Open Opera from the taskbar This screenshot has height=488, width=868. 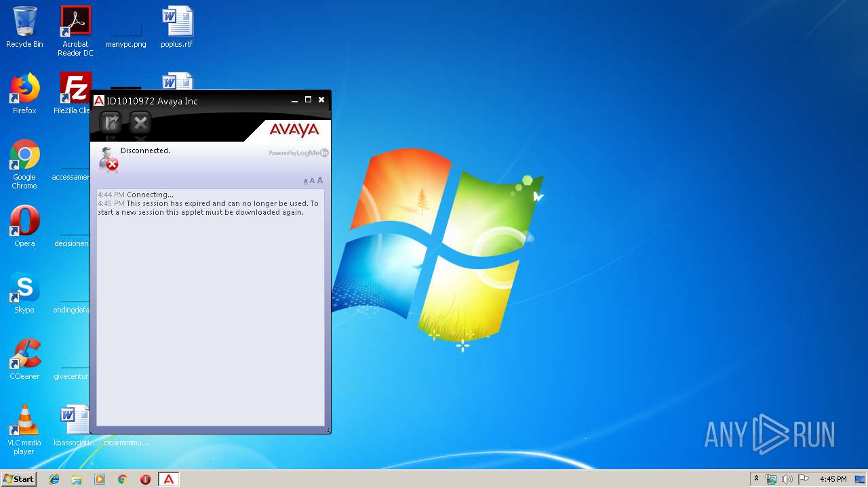pos(145,479)
